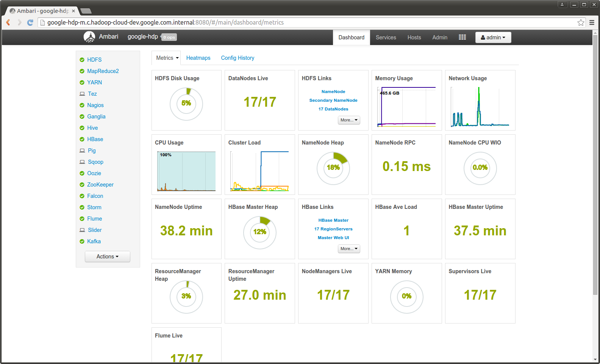The image size is (600, 364).
Task: Open the NameNode link
Action: tap(333, 92)
